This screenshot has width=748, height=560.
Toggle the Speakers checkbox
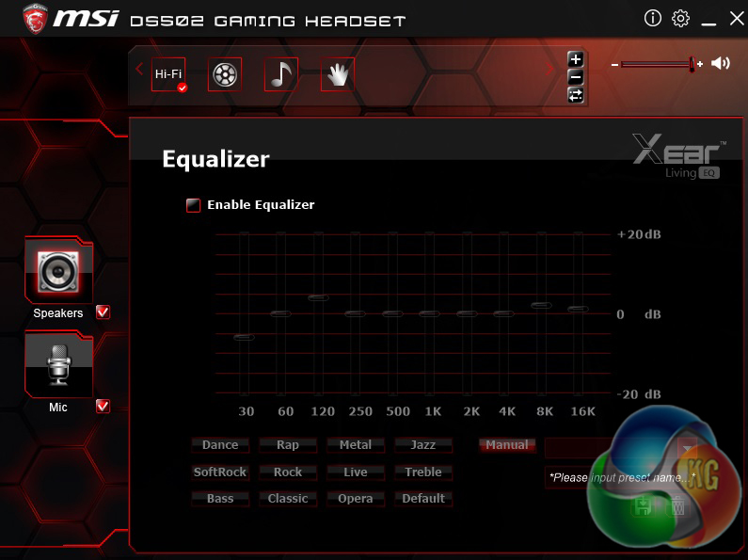[x=103, y=312]
